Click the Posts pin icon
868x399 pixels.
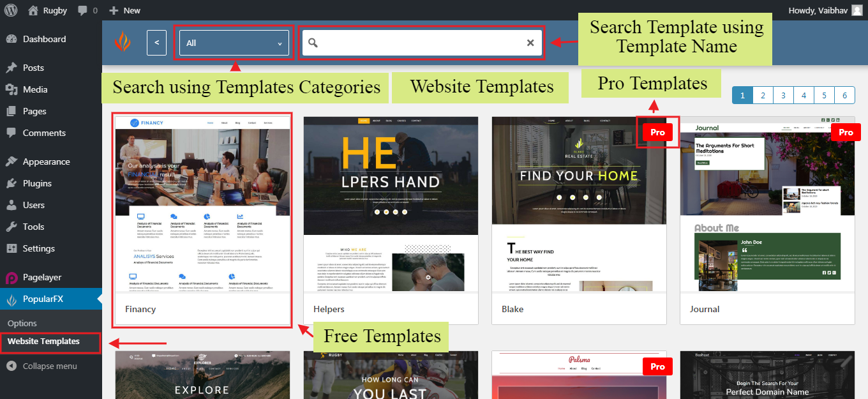click(x=11, y=68)
